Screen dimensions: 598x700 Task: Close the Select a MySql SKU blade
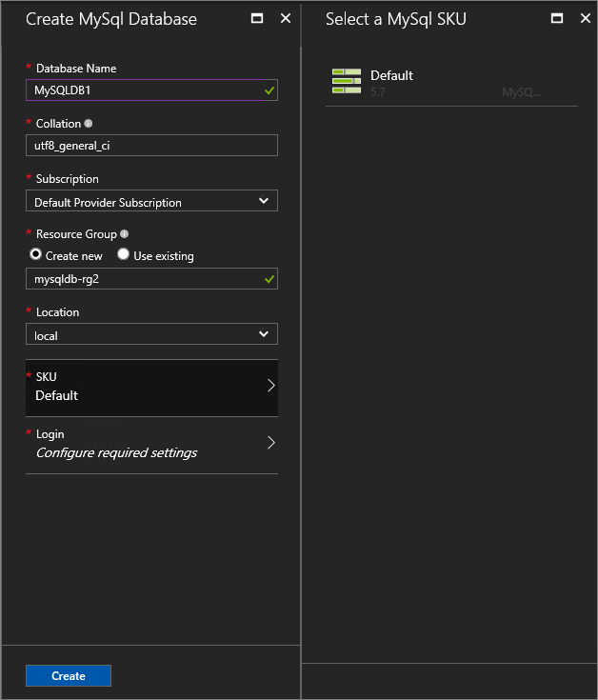click(586, 18)
